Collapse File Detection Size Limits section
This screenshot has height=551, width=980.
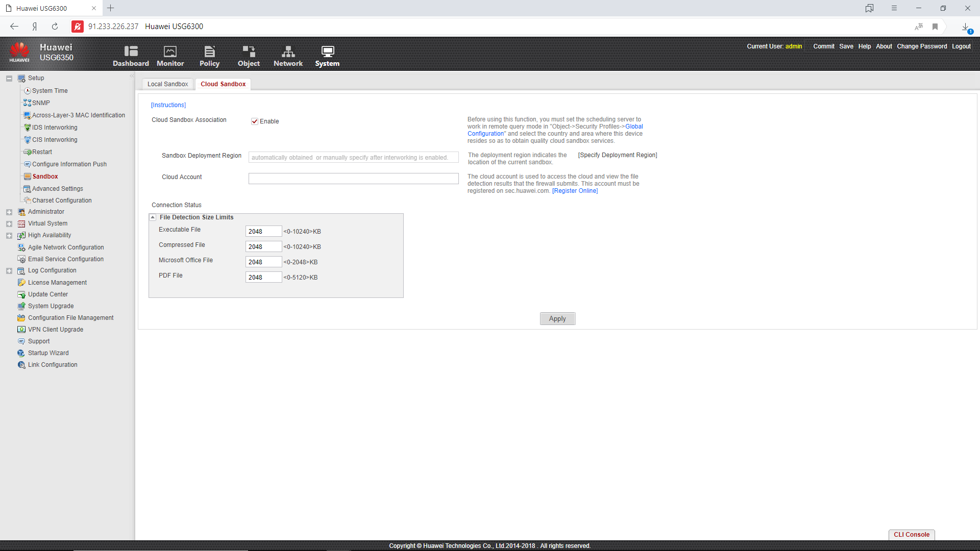pos(153,217)
